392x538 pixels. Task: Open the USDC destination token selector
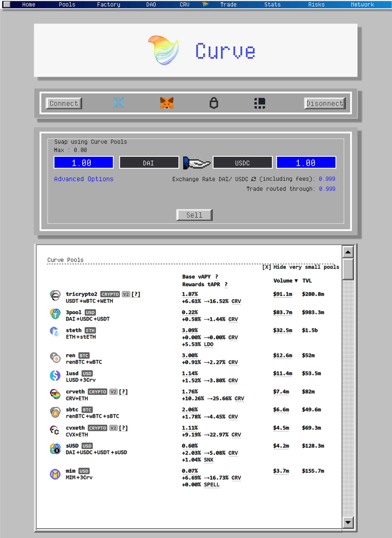(242, 163)
